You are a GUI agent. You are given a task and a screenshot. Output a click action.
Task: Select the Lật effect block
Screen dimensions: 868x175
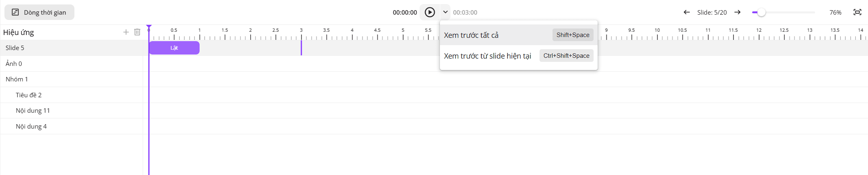click(174, 48)
